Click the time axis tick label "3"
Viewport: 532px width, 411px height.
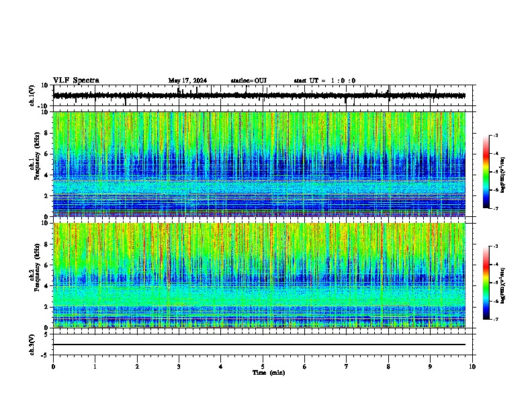(x=179, y=367)
